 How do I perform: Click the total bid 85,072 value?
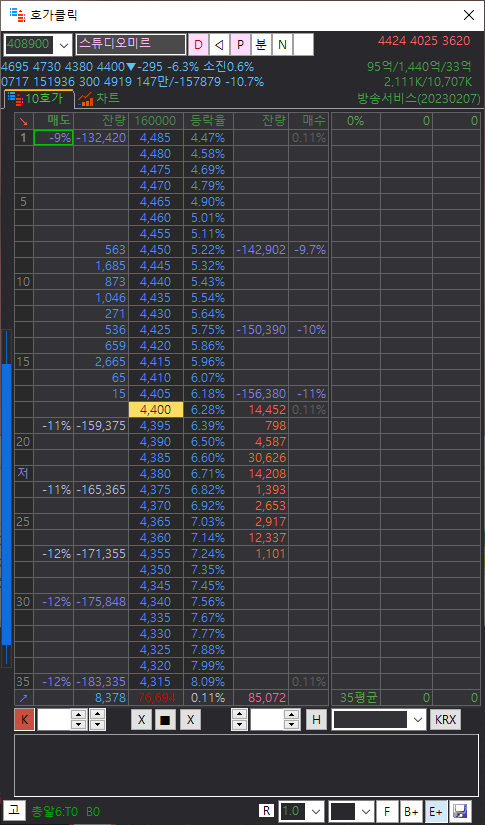tap(260, 698)
